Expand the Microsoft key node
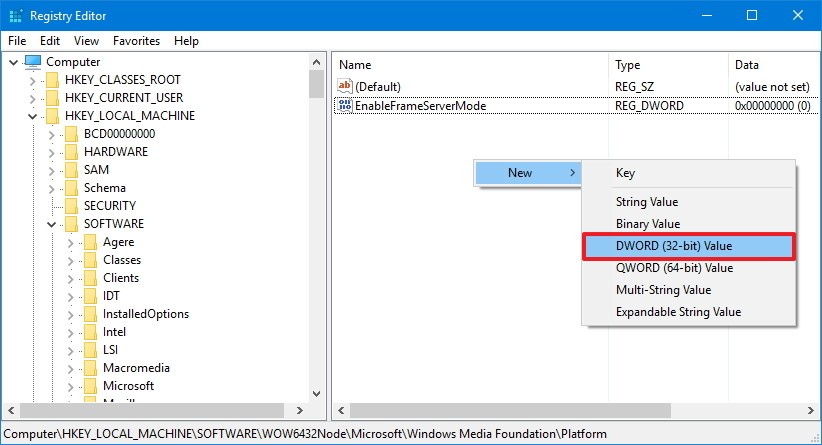This screenshot has width=822, height=445. tap(70, 386)
